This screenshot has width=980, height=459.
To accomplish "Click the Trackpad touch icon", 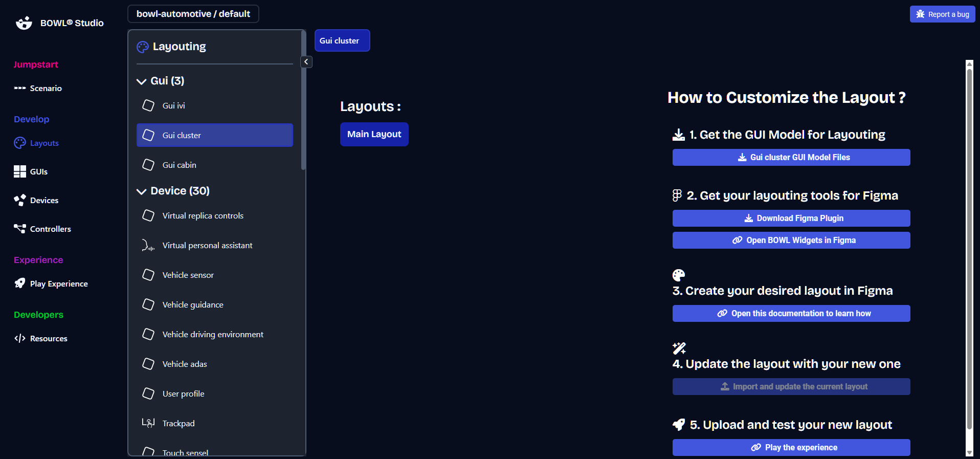I will click(x=148, y=423).
